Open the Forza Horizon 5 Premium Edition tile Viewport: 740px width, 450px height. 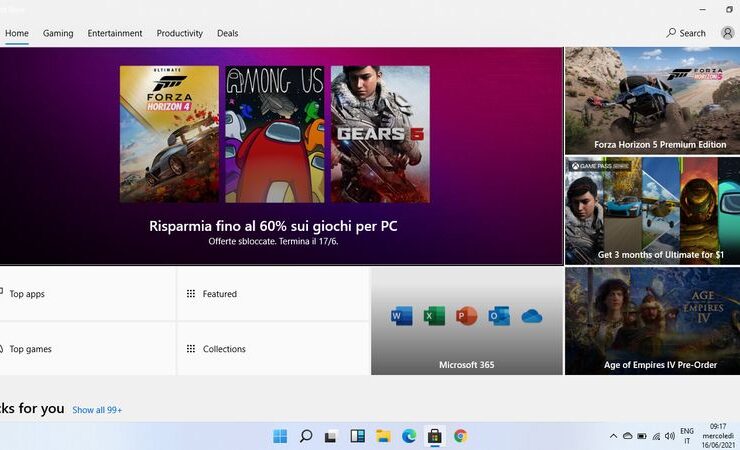pos(652,100)
